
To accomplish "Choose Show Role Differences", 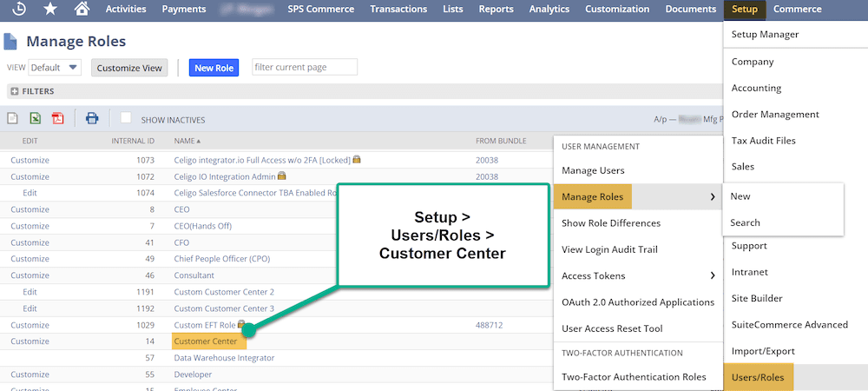I will pyautogui.click(x=611, y=223).
